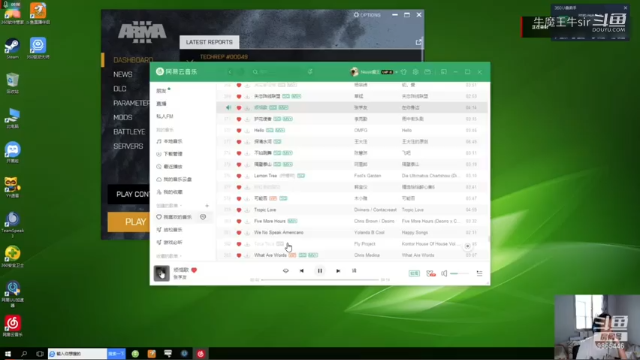Unlike the song Lemon Tree
The height and width of the screenshot is (360, 640).
click(239, 176)
